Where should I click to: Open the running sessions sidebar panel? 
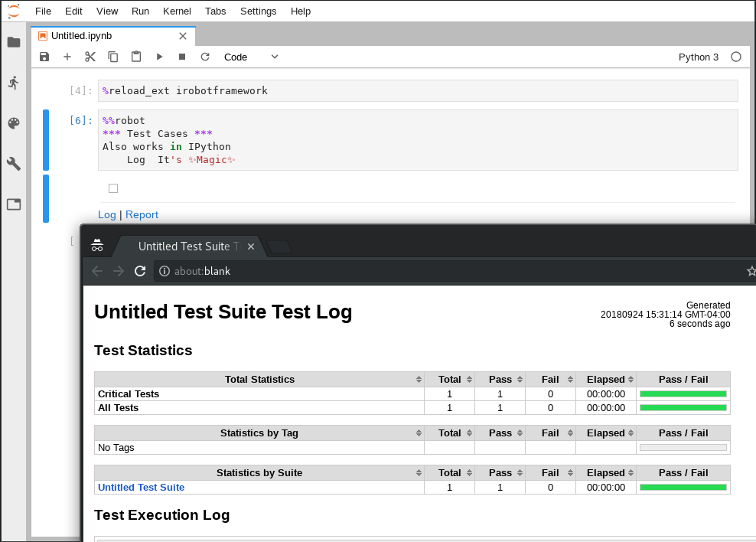(x=14, y=83)
